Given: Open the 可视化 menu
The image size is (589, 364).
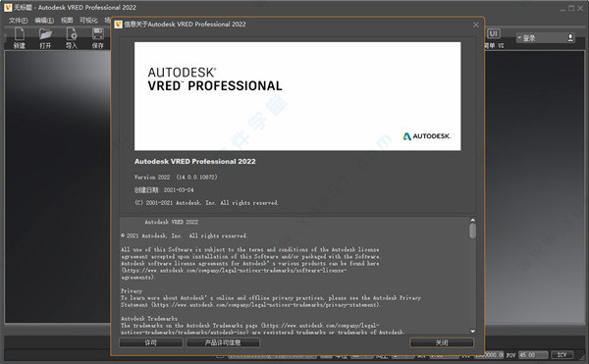Looking at the screenshot, I should pos(88,21).
